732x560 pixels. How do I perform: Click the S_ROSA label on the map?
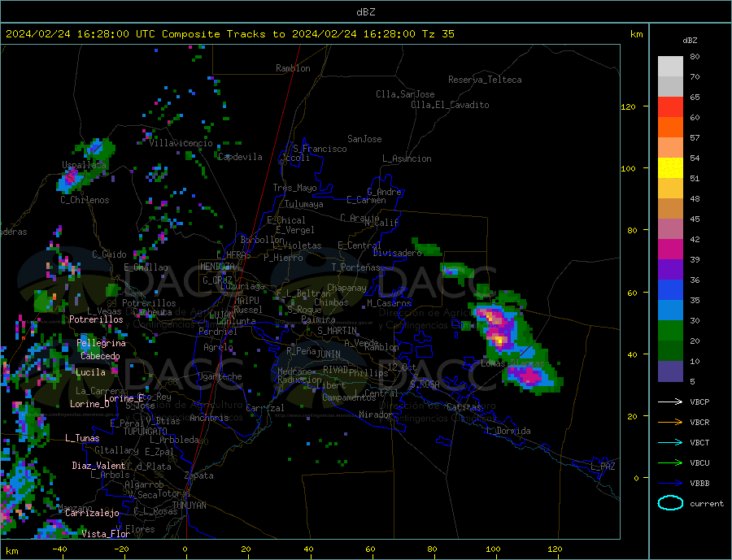(x=425, y=384)
